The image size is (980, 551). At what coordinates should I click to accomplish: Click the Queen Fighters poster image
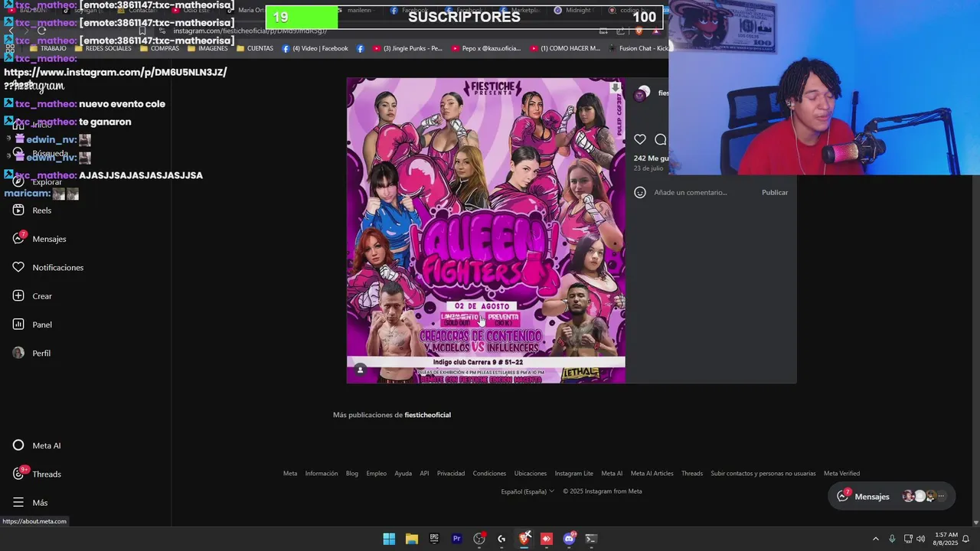click(485, 230)
